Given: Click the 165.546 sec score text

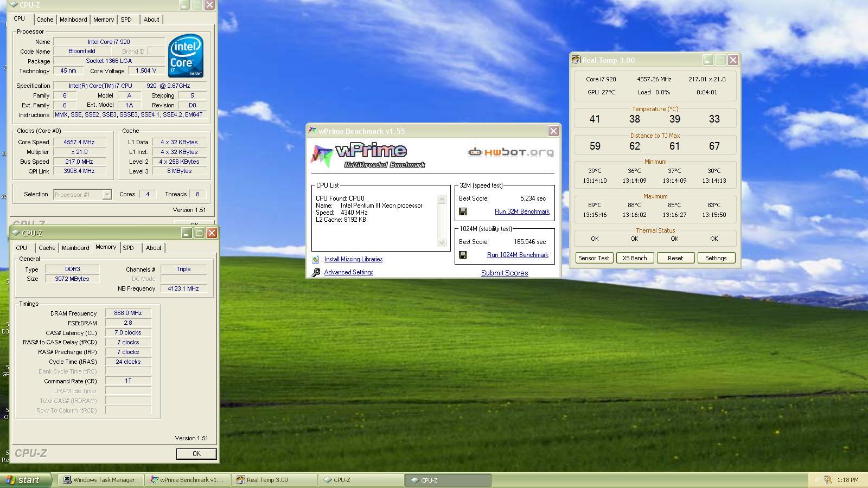Looking at the screenshot, I should 529,242.
